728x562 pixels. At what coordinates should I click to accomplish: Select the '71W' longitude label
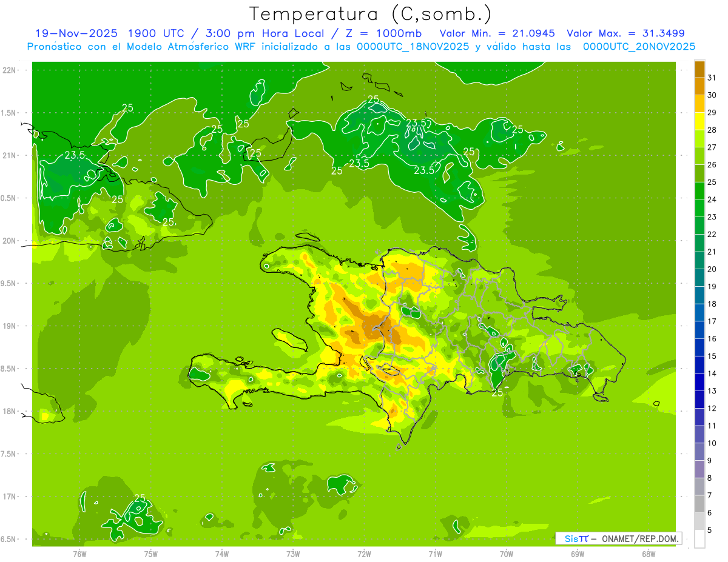click(x=435, y=554)
